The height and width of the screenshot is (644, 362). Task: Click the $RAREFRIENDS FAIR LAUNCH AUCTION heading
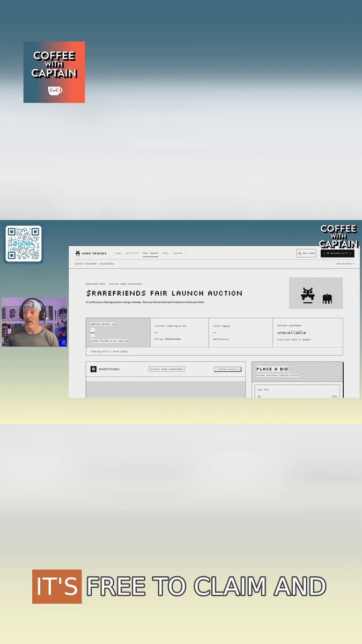[x=164, y=293]
